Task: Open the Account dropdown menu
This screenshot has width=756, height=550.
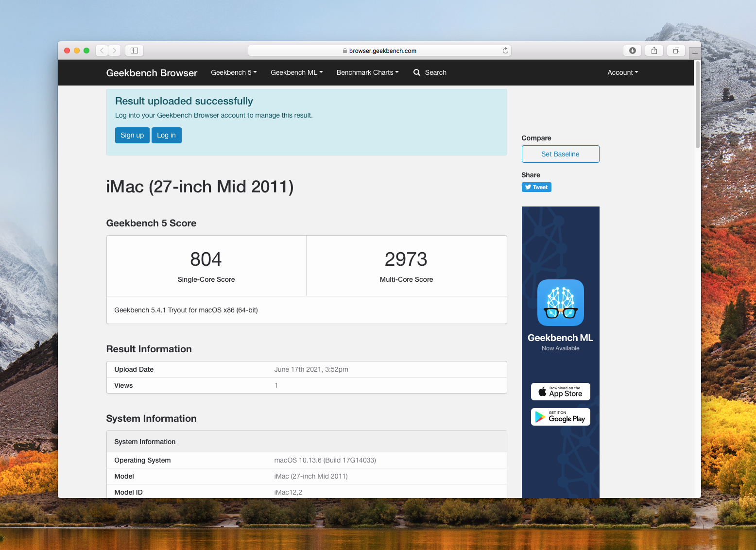Action: point(623,72)
